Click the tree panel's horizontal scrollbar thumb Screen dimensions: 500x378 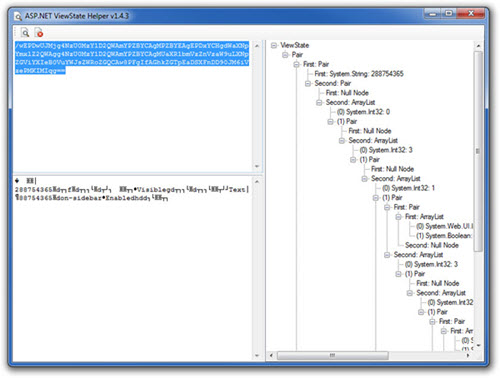pyautogui.click(x=332, y=356)
